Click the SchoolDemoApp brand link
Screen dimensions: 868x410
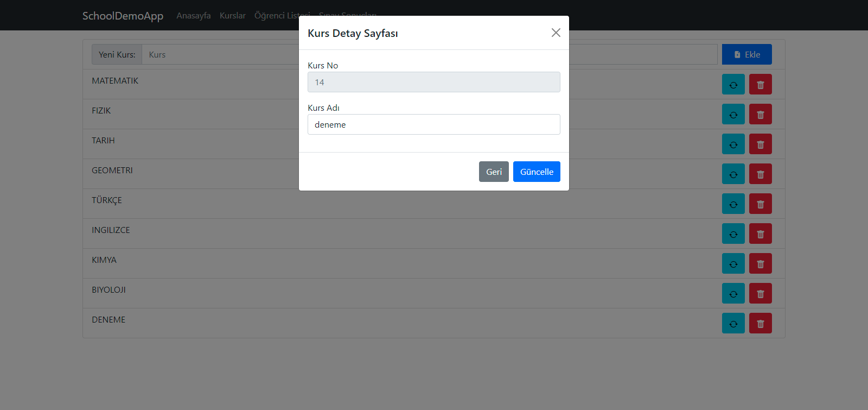click(x=123, y=16)
